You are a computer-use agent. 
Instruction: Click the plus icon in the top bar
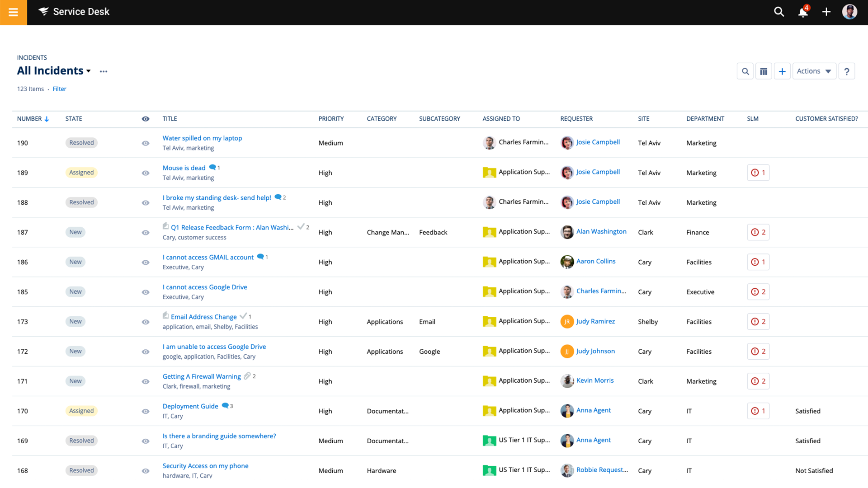click(x=826, y=12)
